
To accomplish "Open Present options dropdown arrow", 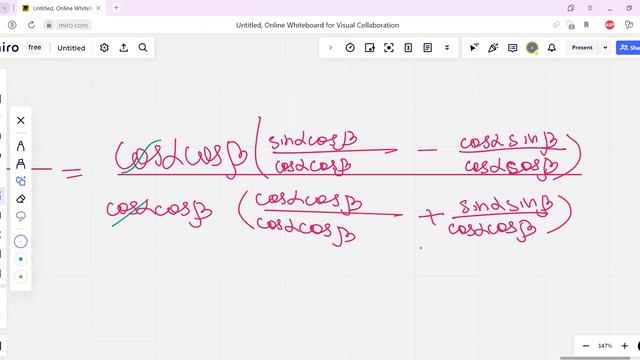I will 605,48.
